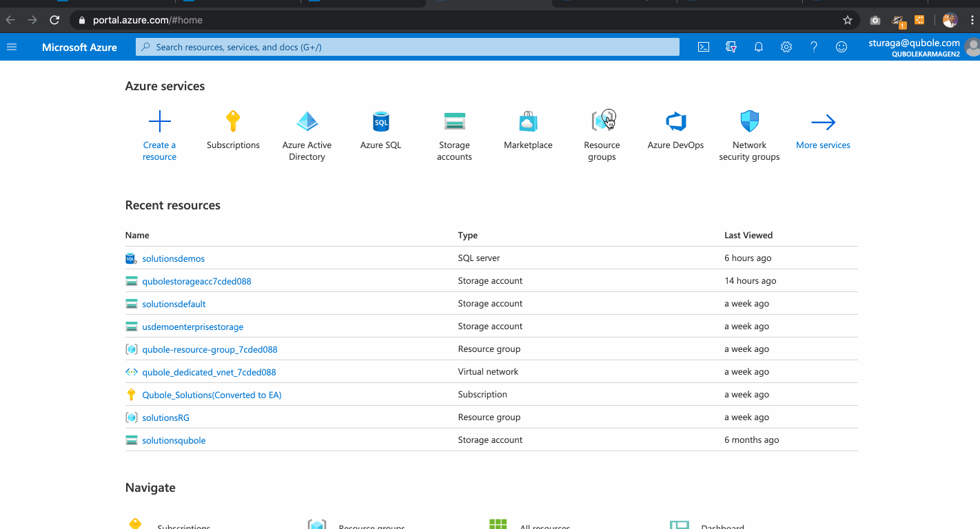The height and width of the screenshot is (529, 980).
Task: Click the 'Virtual network' type cell
Action: pyautogui.click(x=488, y=372)
